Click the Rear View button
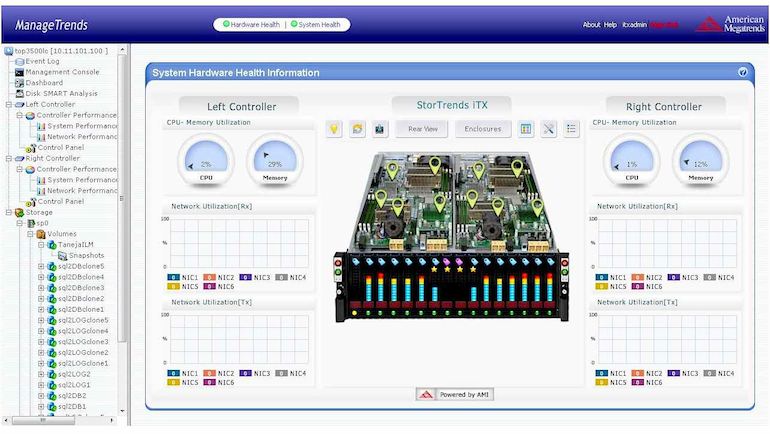Screen dimensions: 770x434 pyautogui.click(x=423, y=129)
